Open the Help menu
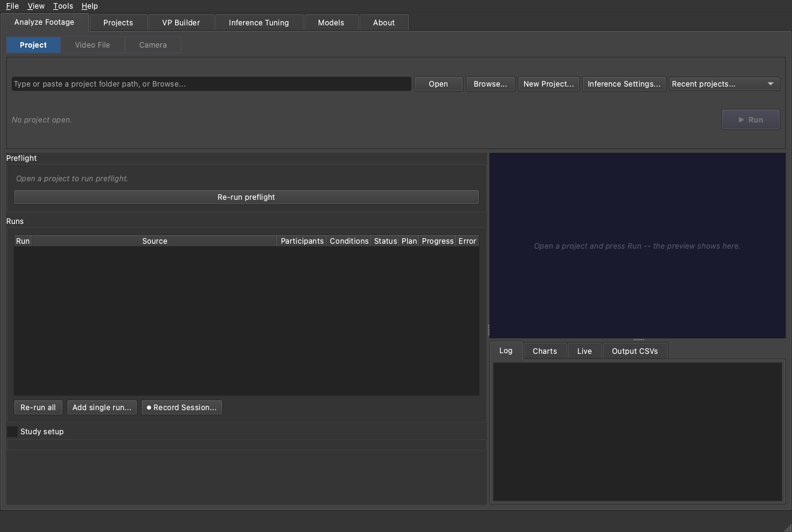This screenshot has height=532, width=792. click(x=90, y=6)
